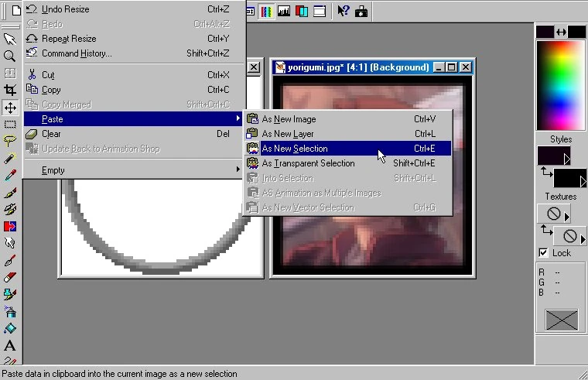Select the Airbrush tool
This screenshot has height=380, width=588.
(x=10, y=311)
